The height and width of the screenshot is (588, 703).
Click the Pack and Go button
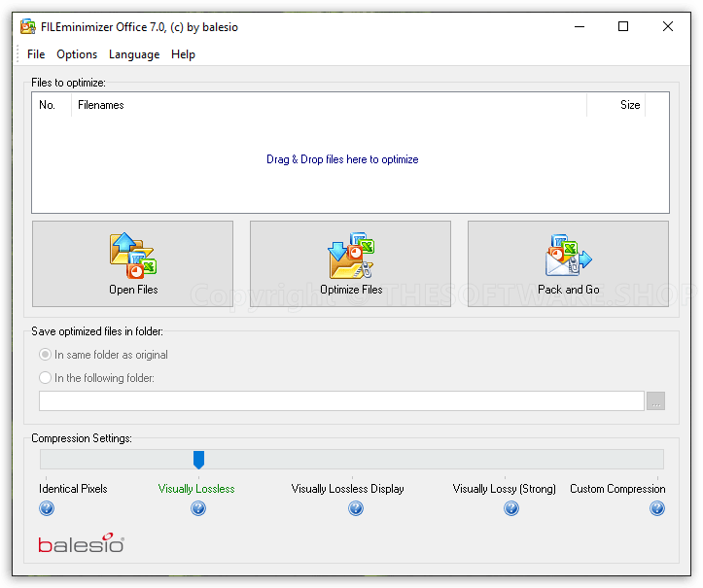(x=568, y=264)
